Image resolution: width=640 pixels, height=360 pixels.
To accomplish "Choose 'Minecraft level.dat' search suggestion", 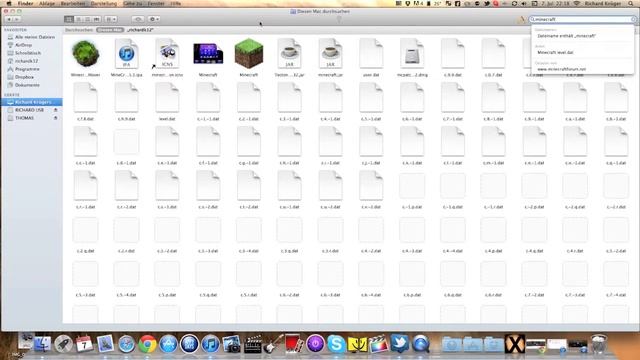I will (x=555, y=52).
